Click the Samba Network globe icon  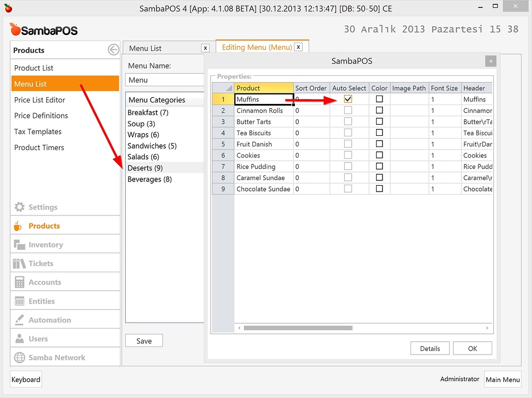pyautogui.click(x=19, y=358)
